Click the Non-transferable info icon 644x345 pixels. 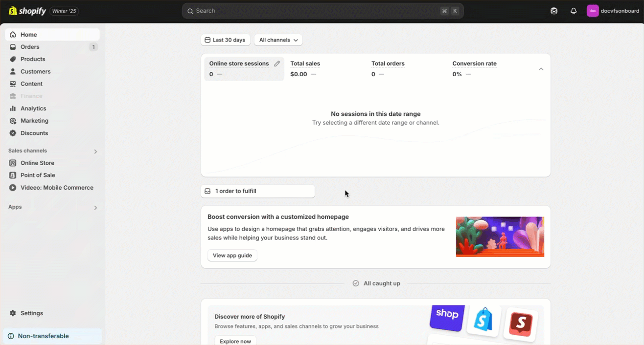pyautogui.click(x=11, y=336)
